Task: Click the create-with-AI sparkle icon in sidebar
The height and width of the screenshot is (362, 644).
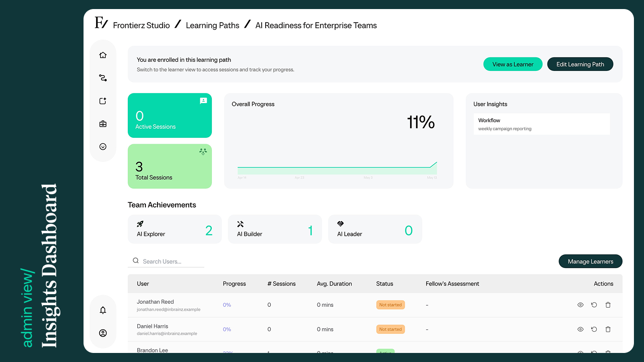Action: (x=103, y=101)
